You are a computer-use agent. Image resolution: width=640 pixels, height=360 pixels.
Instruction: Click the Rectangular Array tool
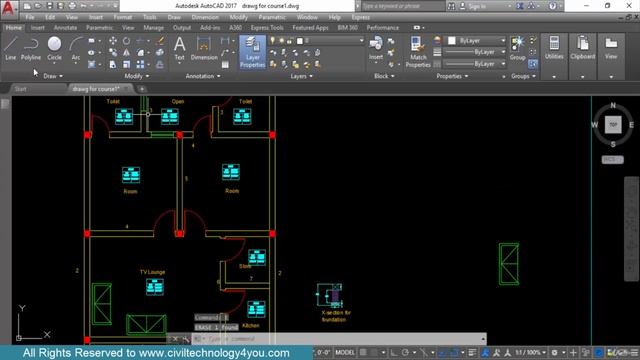(x=140, y=64)
